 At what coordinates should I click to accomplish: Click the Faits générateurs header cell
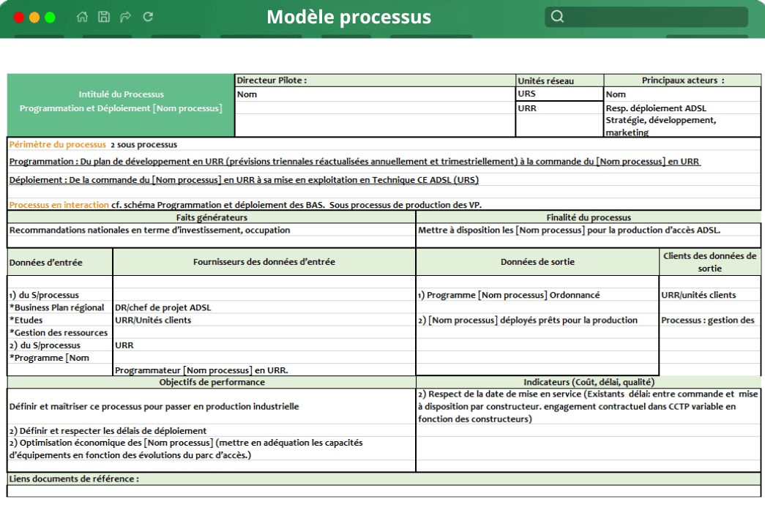(209, 216)
